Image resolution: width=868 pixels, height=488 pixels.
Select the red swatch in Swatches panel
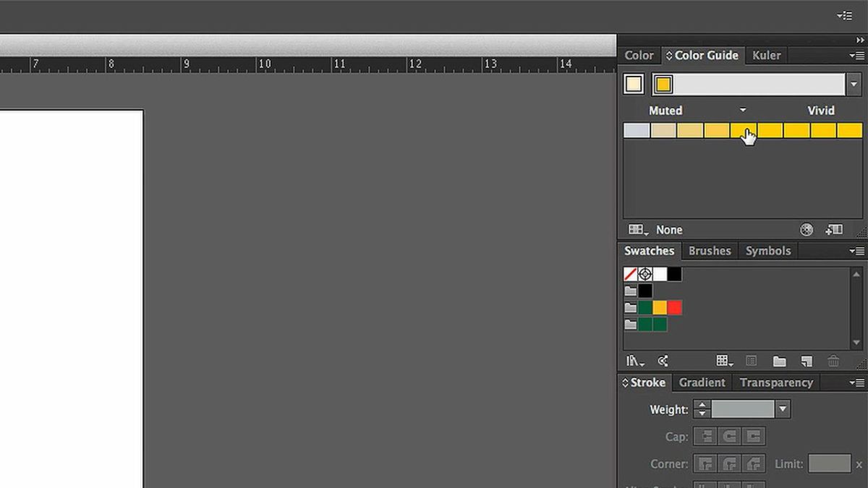pyautogui.click(x=674, y=308)
